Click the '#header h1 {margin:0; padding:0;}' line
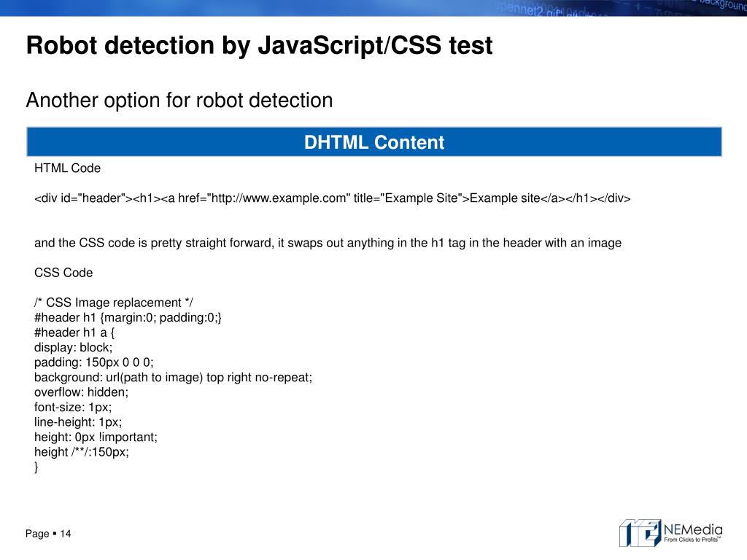Viewport: 747px width, 560px height. (x=128, y=317)
